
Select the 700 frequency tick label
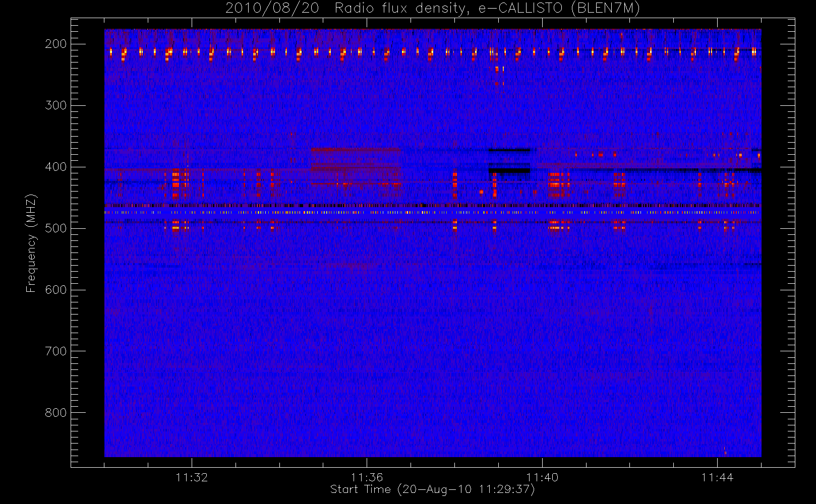[x=56, y=351]
